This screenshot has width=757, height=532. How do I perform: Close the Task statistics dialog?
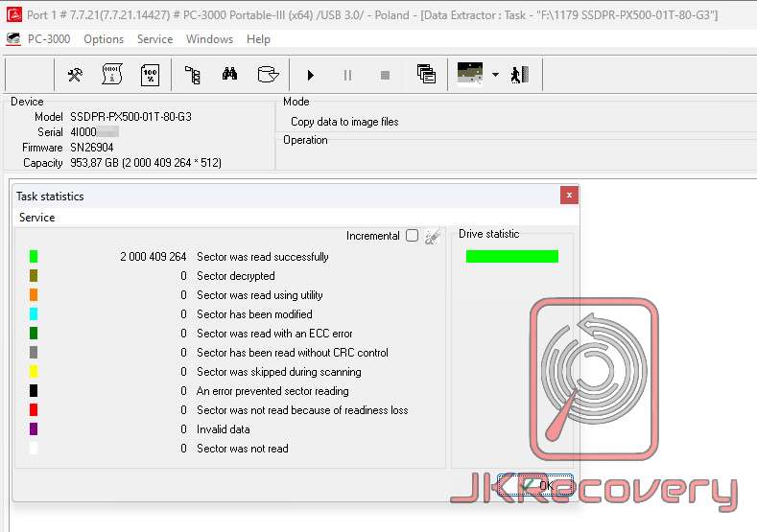tap(570, 196)
